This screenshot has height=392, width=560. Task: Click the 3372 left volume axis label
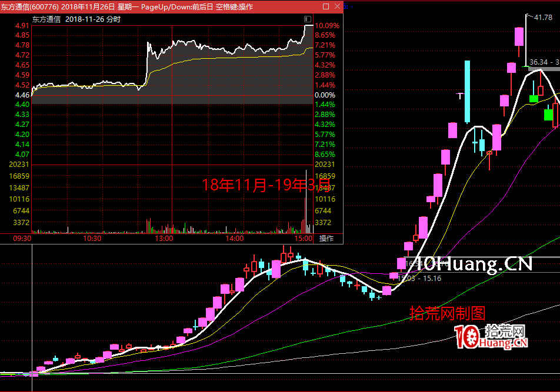[x=21, y=223]
